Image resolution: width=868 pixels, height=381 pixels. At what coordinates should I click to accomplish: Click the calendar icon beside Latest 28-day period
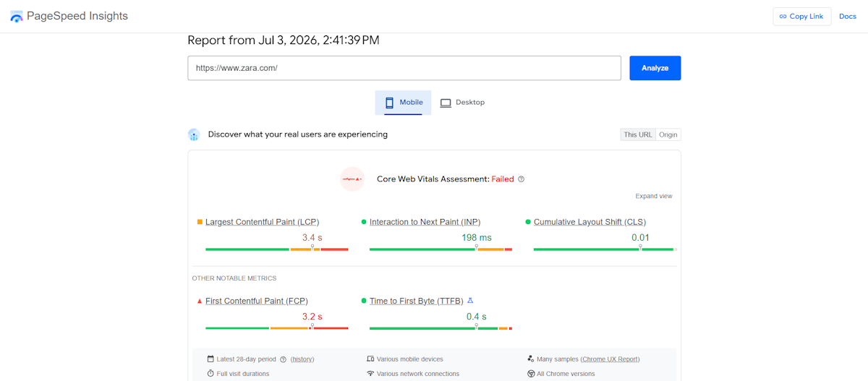pyautogui.click(x=210, y=359)
